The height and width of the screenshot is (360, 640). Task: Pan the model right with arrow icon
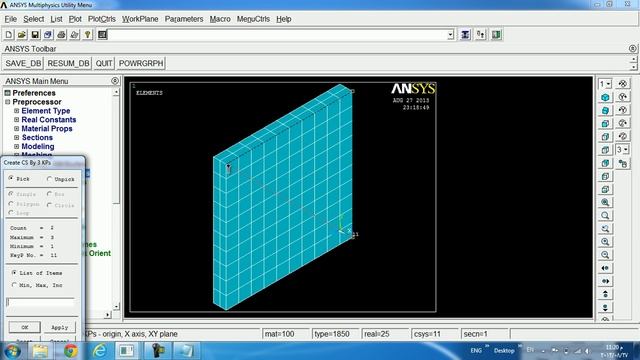[x=605, y=281]
